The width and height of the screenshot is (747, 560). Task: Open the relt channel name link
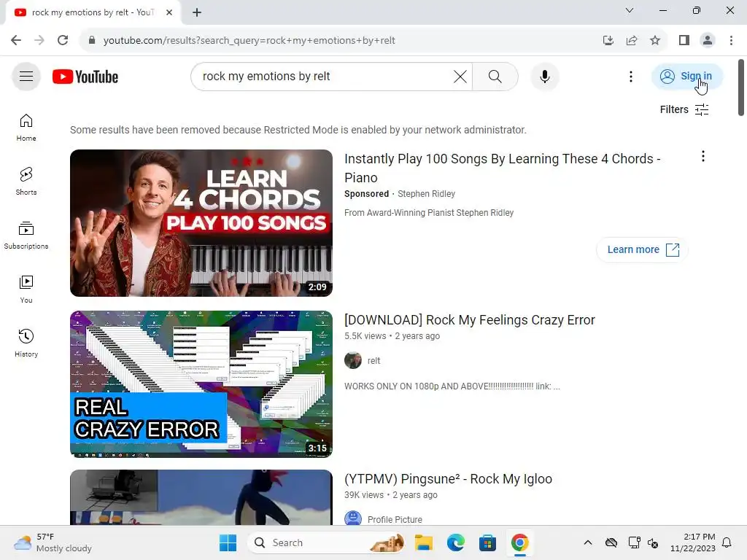coord(374,361)
